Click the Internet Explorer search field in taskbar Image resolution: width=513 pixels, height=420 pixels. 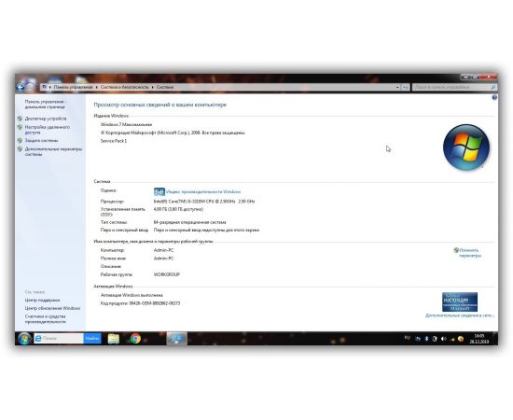59,339
